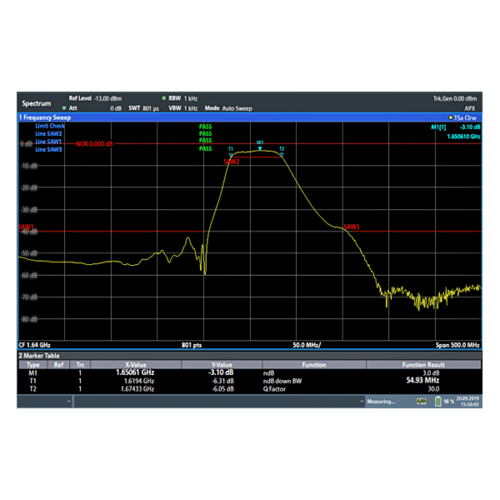Viewport: 500px width, 500px height.
Task: Select the Spectrum channel tab
Action: (x=36, y=103)
